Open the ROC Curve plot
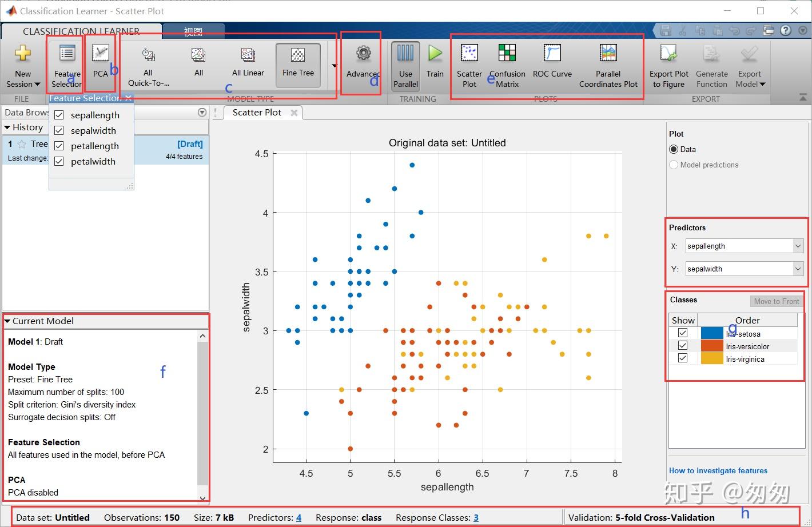Screen dimensions: 812x527 [x=551, y=63]
